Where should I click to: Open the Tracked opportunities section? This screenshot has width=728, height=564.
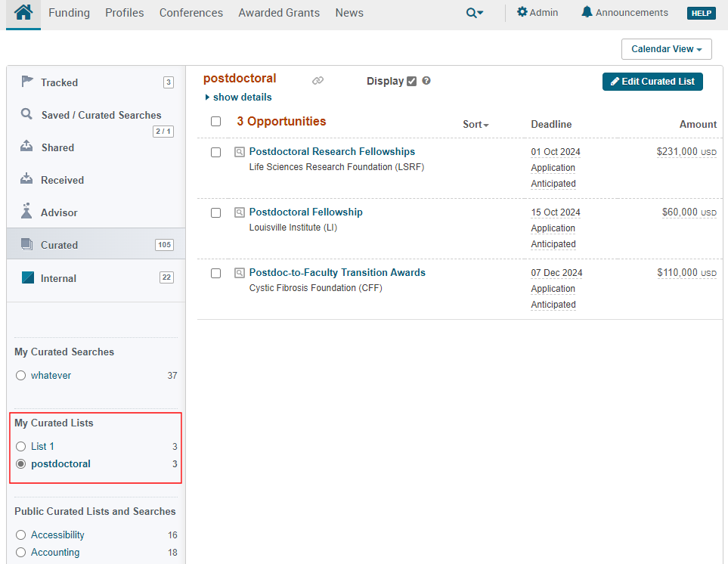[x=59, y=82]
